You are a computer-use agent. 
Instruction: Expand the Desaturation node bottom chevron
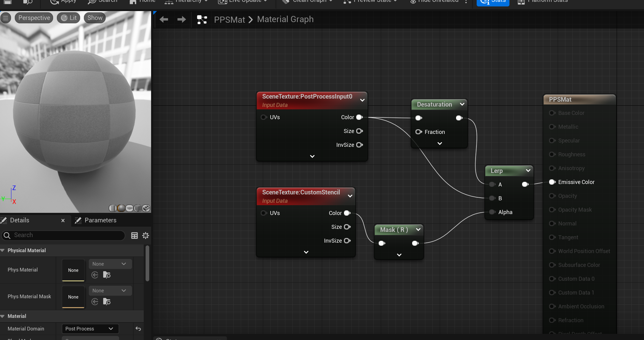coord(439,143)
